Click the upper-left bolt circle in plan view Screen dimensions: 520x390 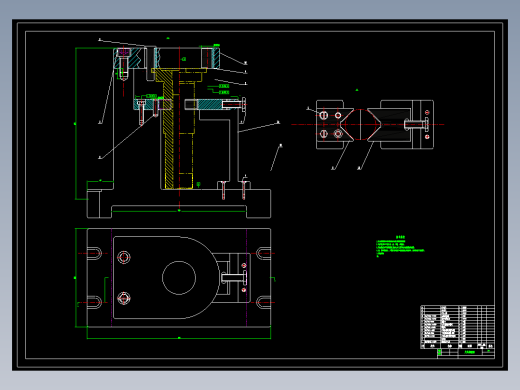coord(124,257)
